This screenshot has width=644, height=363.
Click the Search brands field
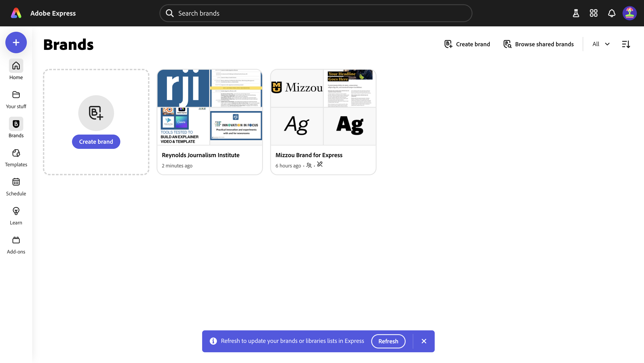click(316, 13)
